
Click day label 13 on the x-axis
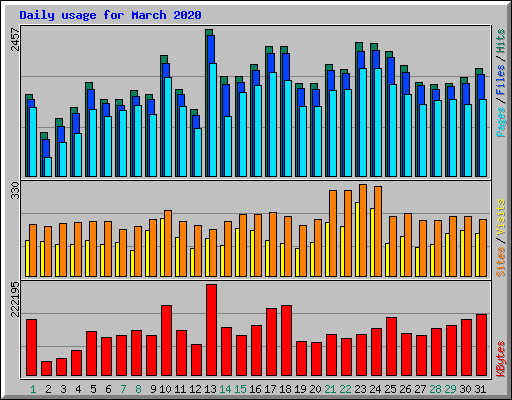coord(210,389)
